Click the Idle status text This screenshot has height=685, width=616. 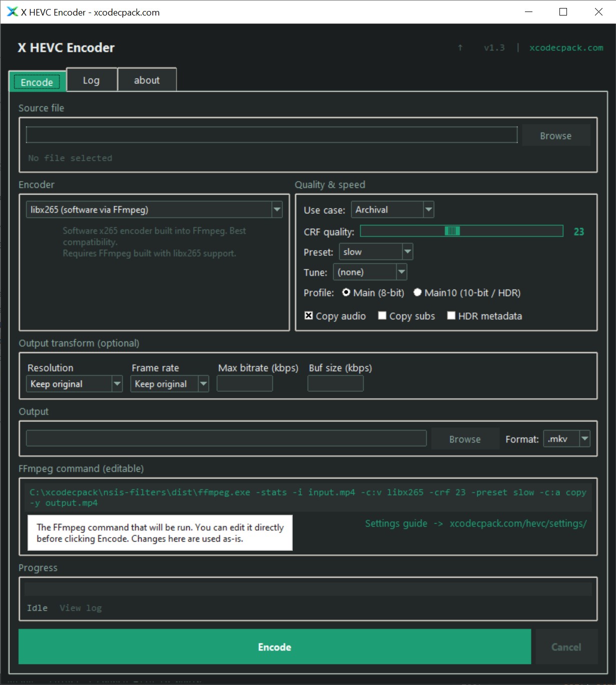point(38,608)
